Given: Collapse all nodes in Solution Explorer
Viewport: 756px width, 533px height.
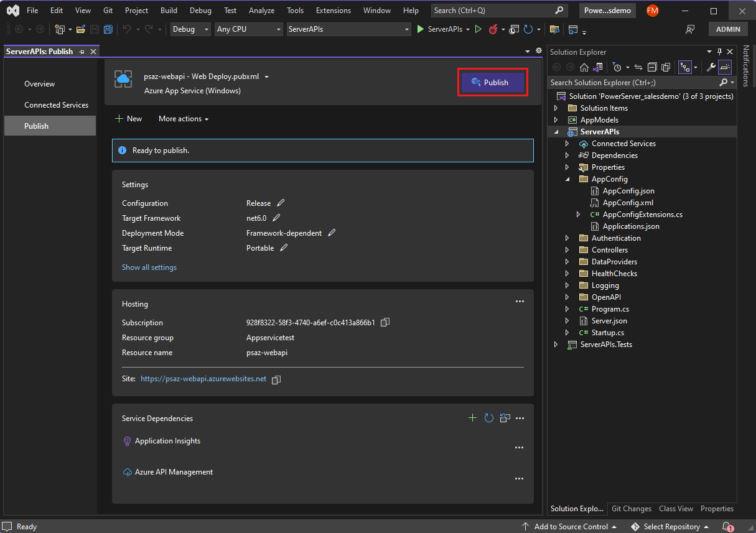Looking at the screenshot, I should (652, 67).
